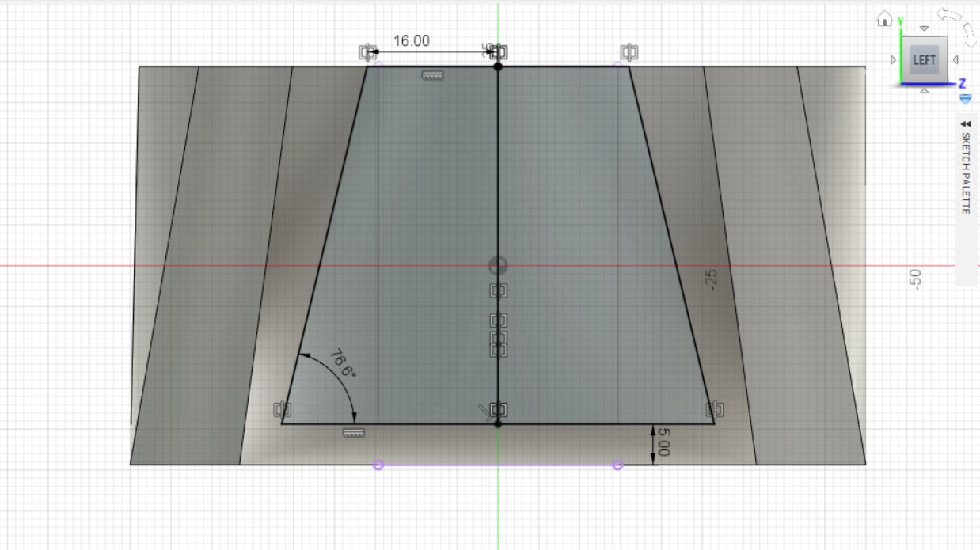
Task: Open the Sketch Palette vertical tab
Action: click(965, 173)
